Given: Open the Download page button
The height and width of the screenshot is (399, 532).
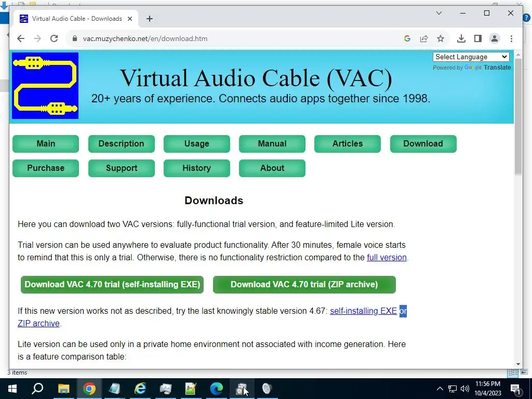Looking at the screenshot, I should [x=423, y=144].
